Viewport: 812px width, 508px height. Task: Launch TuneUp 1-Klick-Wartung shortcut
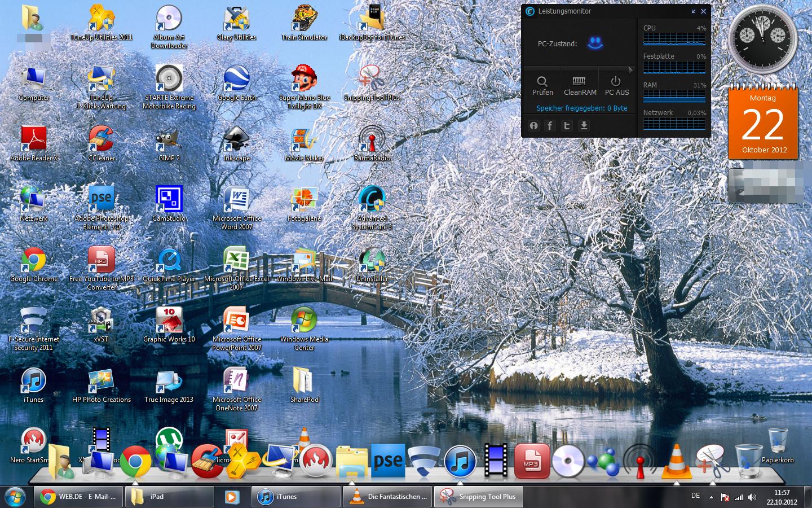pyautogui.click(x=101, y=87)
